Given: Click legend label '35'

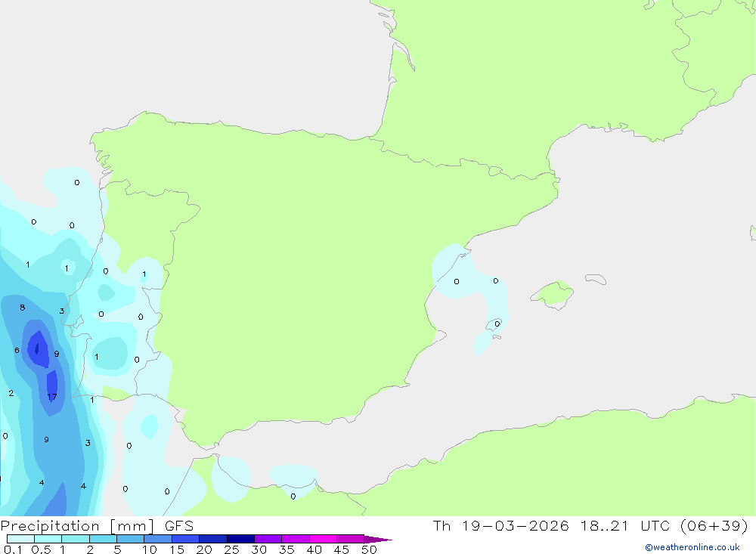Looking at the screenshot, I should pos(287,549).
